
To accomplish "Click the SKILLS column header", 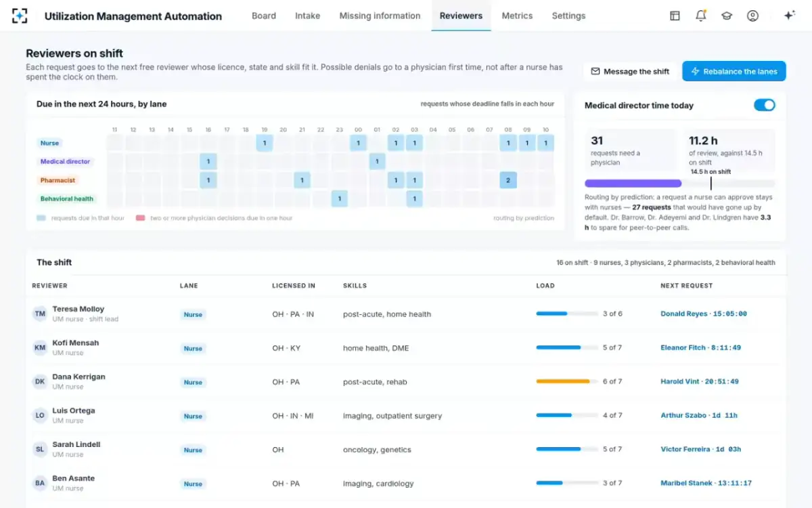I will coord(355,286).
